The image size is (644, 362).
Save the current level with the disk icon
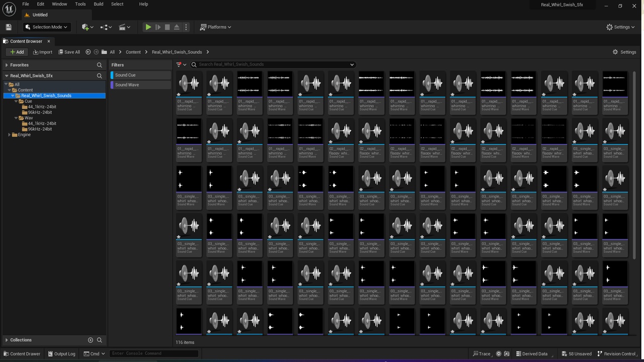pyautogui.click(x=8, y=27)
